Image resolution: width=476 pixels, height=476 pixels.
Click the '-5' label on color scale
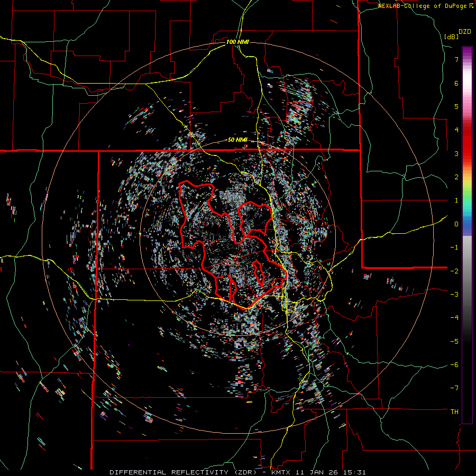[454, 341]
